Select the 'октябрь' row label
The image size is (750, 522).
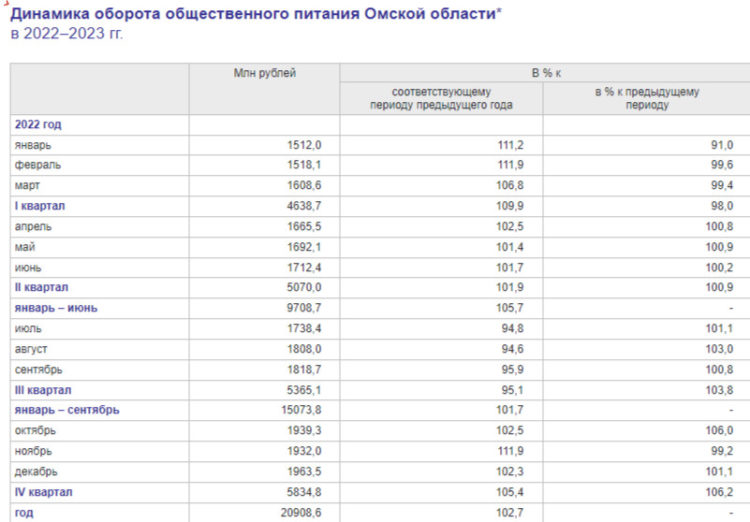pyautogui.click(x=35, y=431)
